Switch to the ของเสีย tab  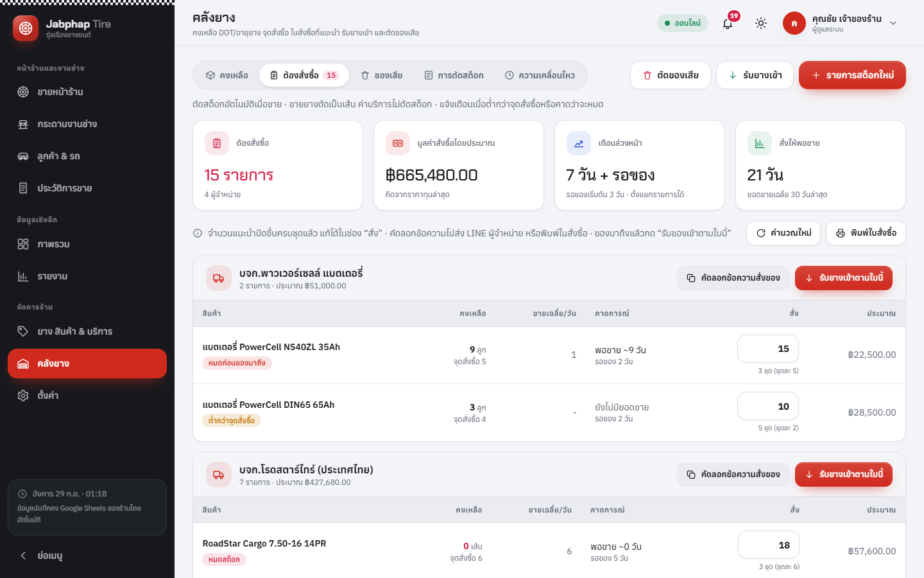(382, 75)
